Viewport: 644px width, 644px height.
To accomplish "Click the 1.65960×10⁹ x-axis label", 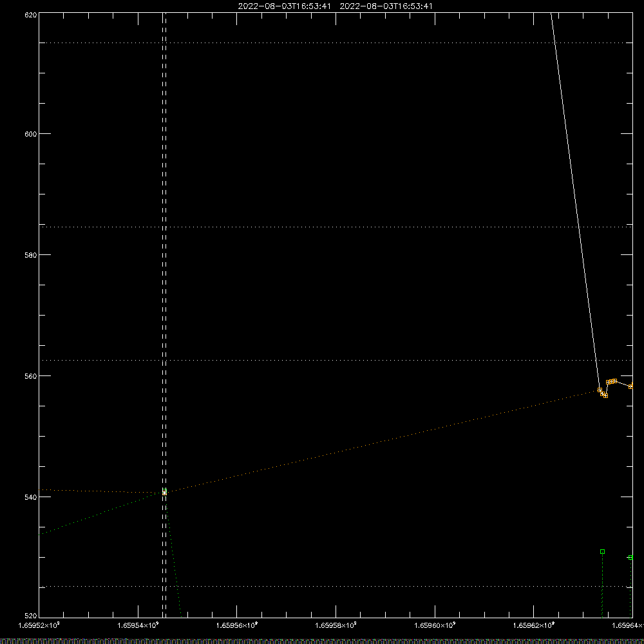I will click(435, 625).
